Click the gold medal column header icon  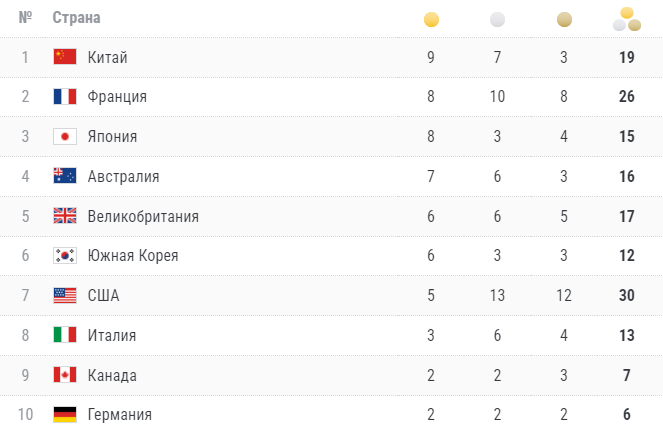point(431,19)
